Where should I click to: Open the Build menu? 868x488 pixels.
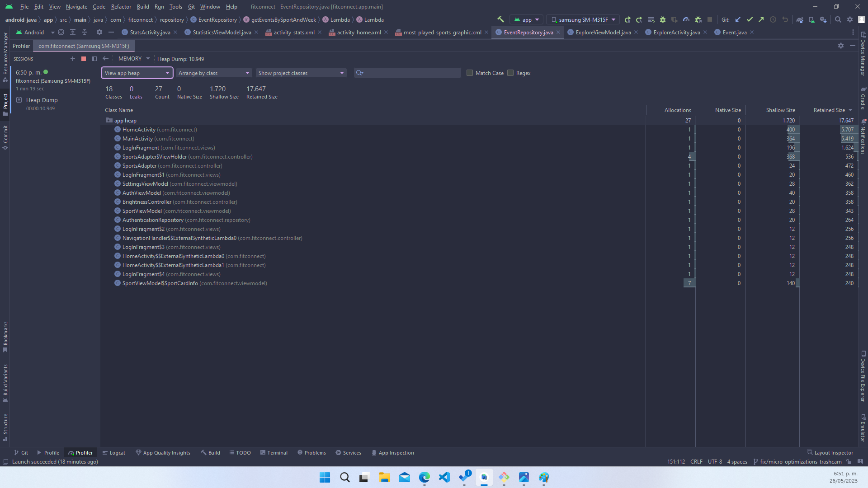tap(143, 7)
